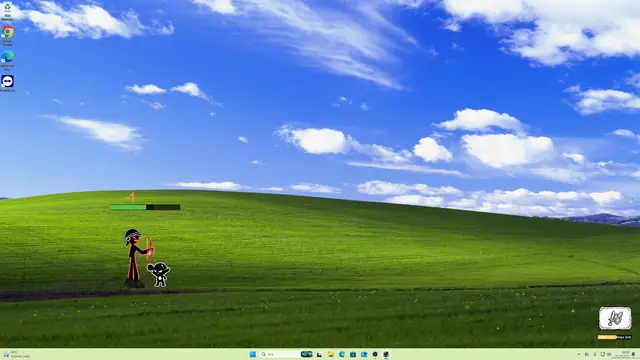Viewport: 640px width, 360px height.
Task: Click the small black goblin pet character
Action: [x=159, y=274]
